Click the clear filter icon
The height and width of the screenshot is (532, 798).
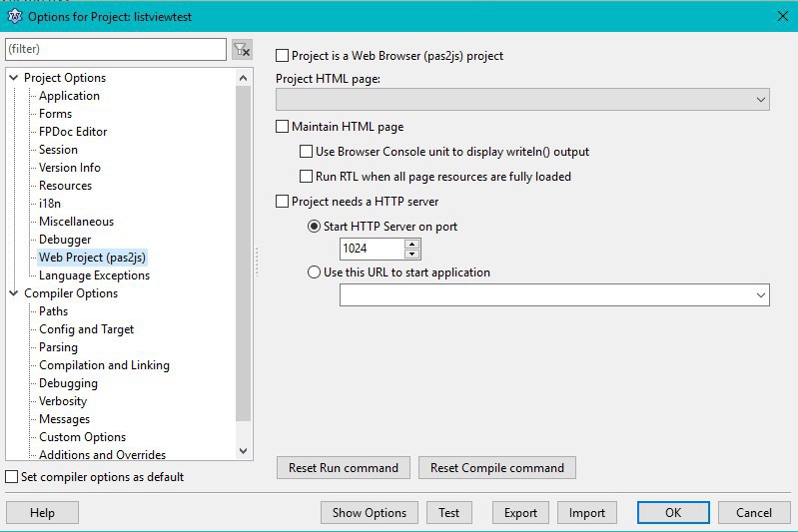pos(242,49)
